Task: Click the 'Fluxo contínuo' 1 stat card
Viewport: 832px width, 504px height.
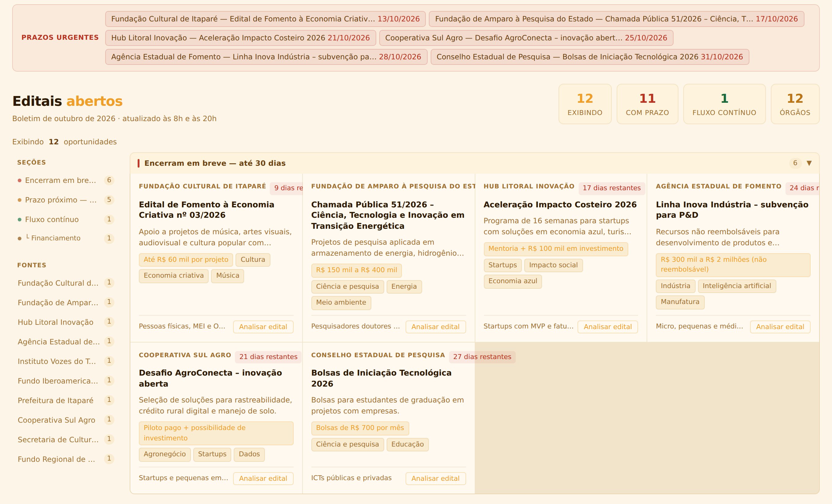Action: tap(724, 104)
